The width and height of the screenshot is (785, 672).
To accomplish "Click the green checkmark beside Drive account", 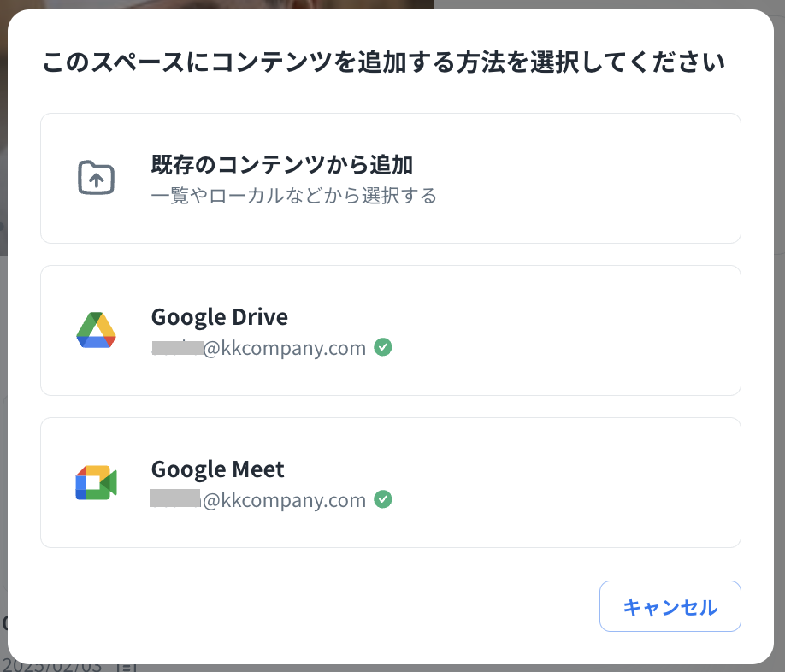I will pyautogui.click(x=383, y=348).
